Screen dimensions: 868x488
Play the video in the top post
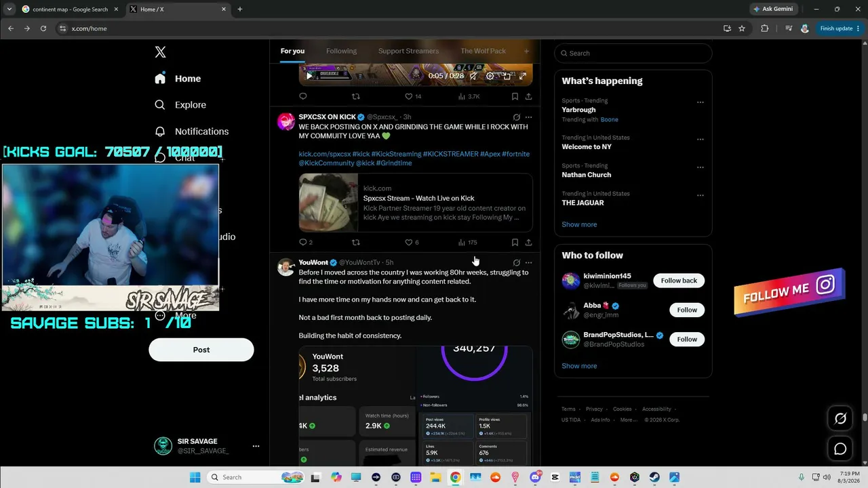coord(309,76)
